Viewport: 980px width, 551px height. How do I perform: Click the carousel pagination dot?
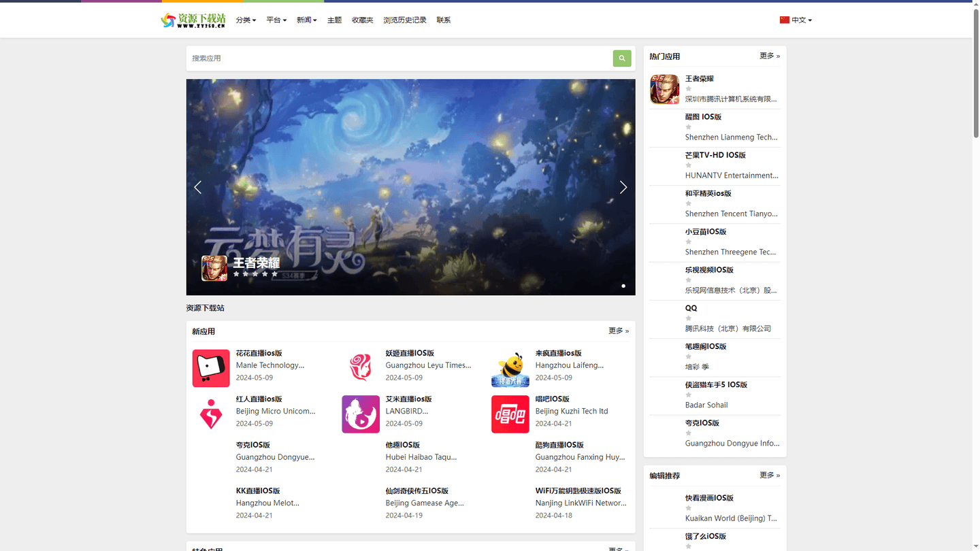pos(623,286)
